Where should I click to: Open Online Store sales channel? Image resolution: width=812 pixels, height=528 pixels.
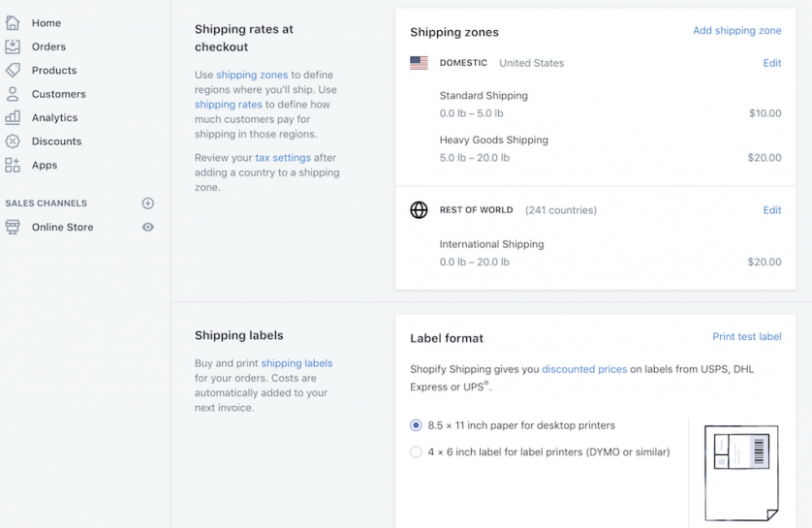click(x=62, y=227)
